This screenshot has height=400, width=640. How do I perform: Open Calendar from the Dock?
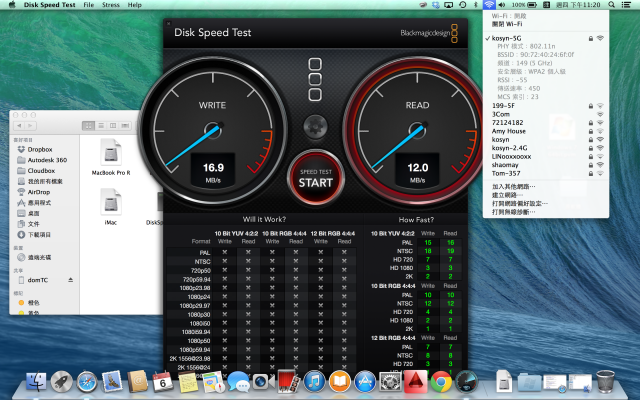pyautogui.click(x=162, y=382)
